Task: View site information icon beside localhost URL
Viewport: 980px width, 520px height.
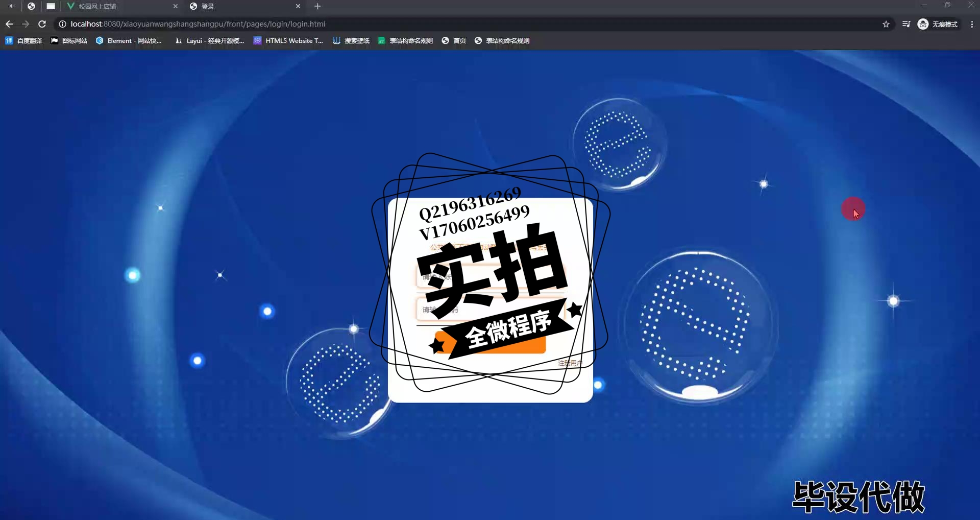Action: 62,24
